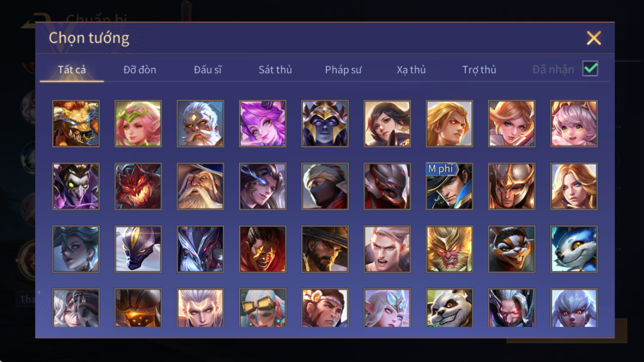This screenshot has height=362, width=644.
Task: Toggle the Đã nhận checkbox
Action: click(x=590, y=69)
